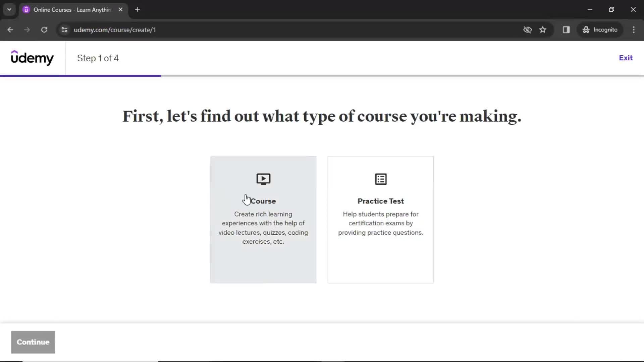Click the new tab plus button
This screenshot has width=644, height=362.
point(137,9)
